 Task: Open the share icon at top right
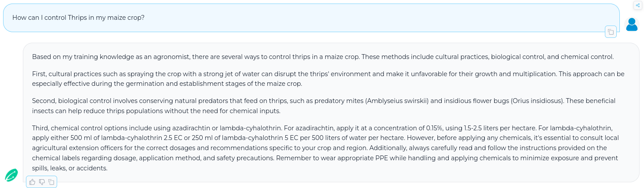pos(638,5)
